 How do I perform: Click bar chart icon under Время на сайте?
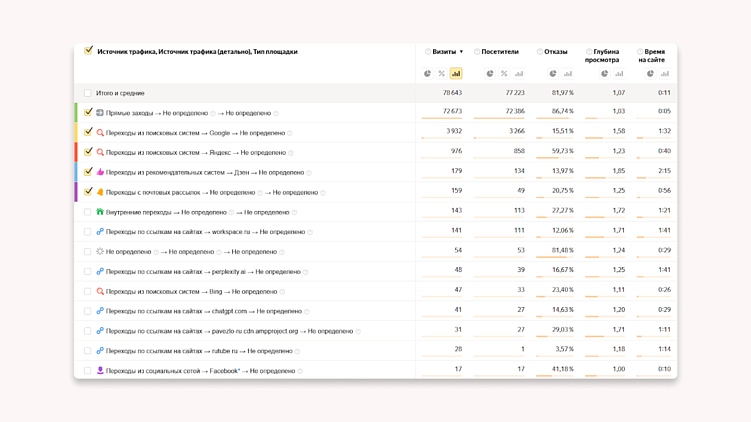[664, 73]
